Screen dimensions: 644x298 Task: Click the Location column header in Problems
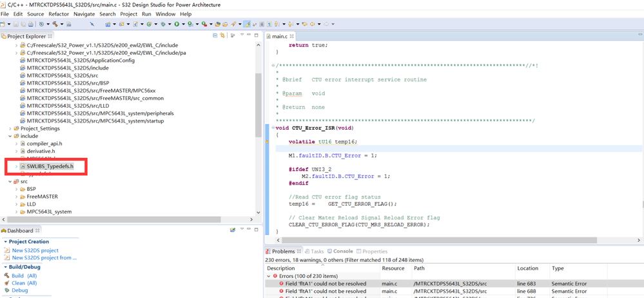[x=527, y=268]
